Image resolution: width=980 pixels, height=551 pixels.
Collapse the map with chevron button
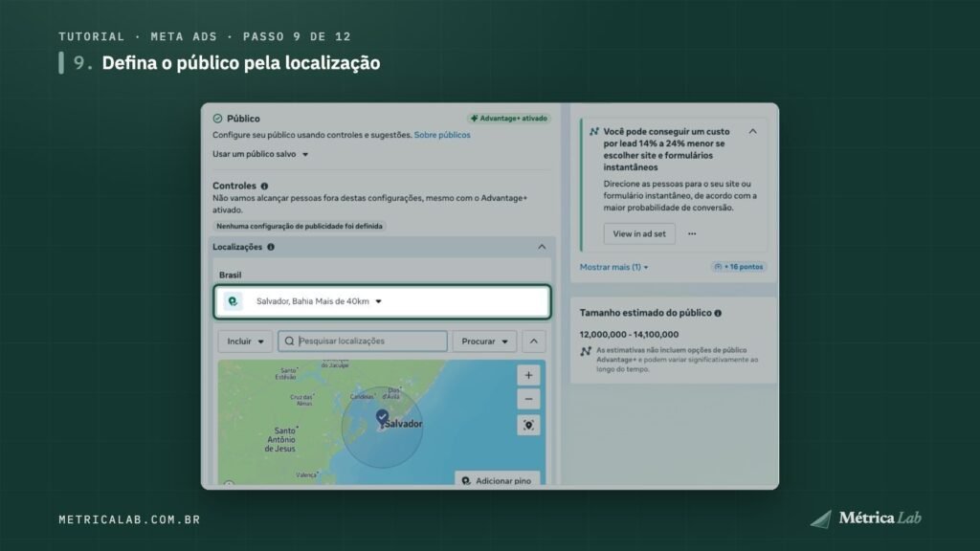click(534, 342)
